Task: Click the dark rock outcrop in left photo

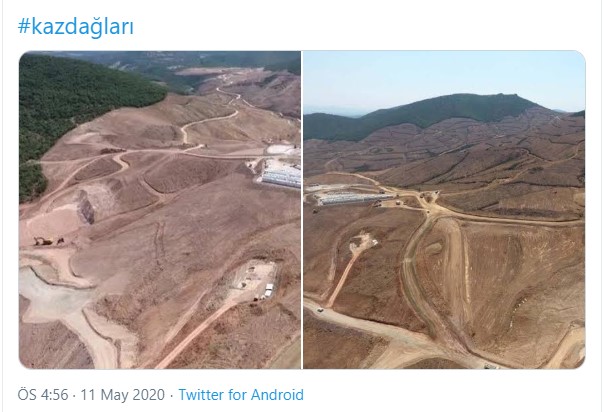Action: click(86, 208)
